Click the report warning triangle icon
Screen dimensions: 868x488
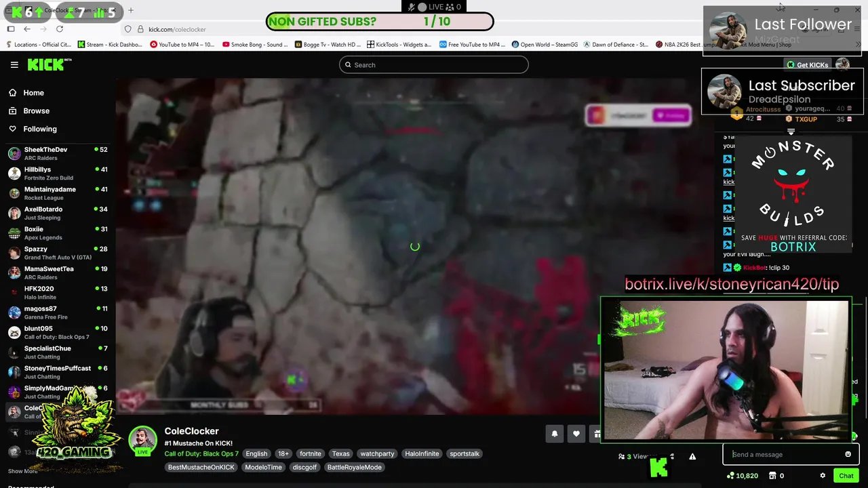point(692,457)
